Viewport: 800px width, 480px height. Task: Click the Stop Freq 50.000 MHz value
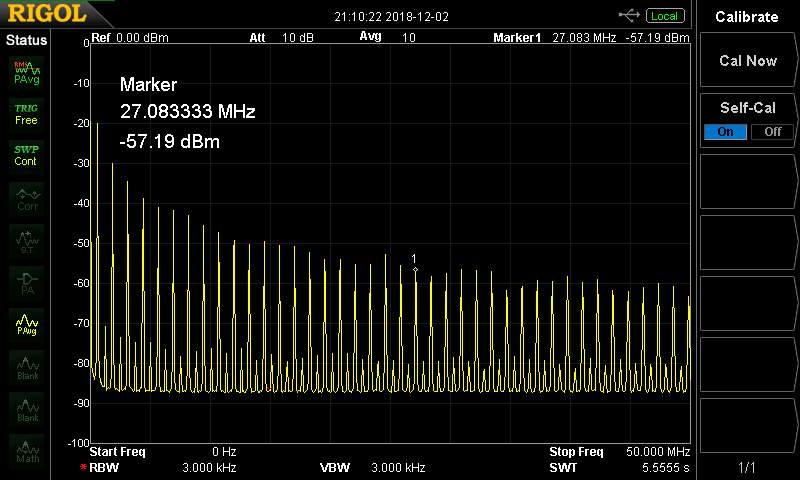(x=659, y=452)
